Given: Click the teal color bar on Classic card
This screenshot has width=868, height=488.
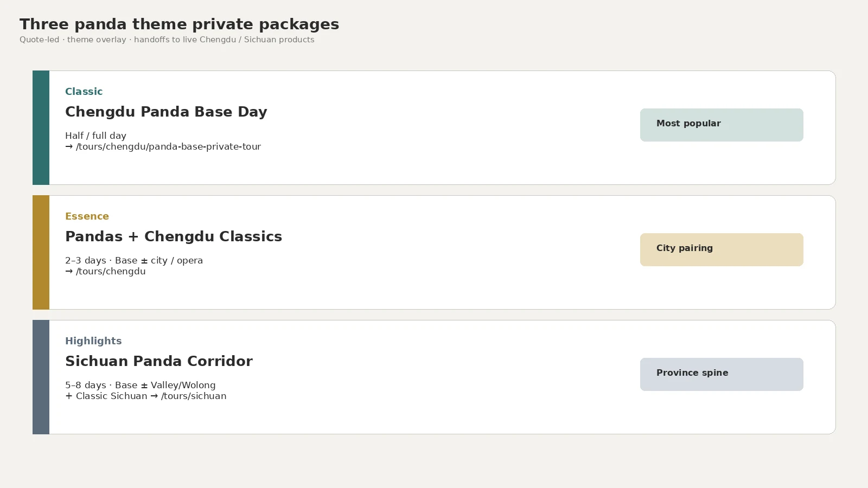Looking at the screenshot, I should [x=41, y=127].
